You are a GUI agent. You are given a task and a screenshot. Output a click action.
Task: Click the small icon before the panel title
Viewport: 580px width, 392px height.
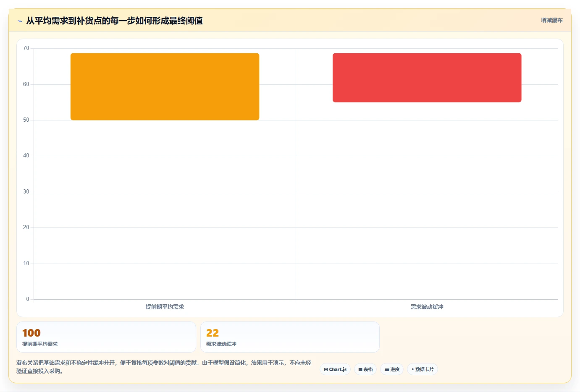[20, 21]
